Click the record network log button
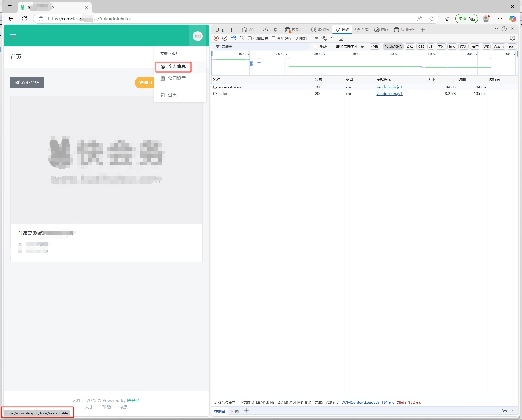522x420 pixels. click(216, 38)
